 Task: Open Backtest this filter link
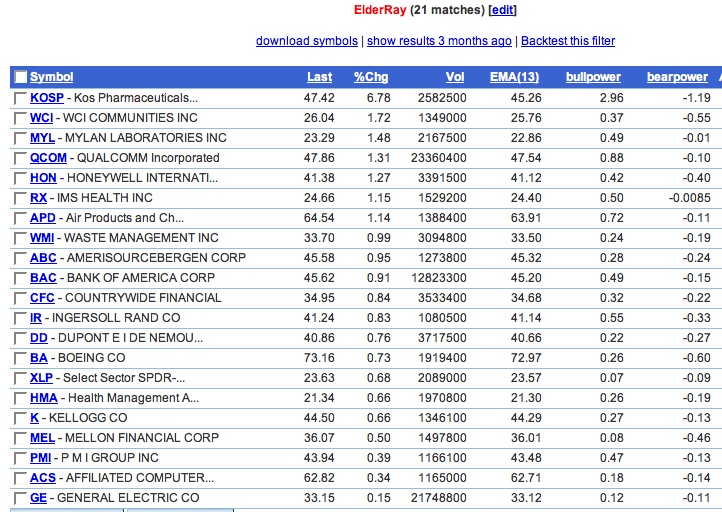tap(568, 41)
